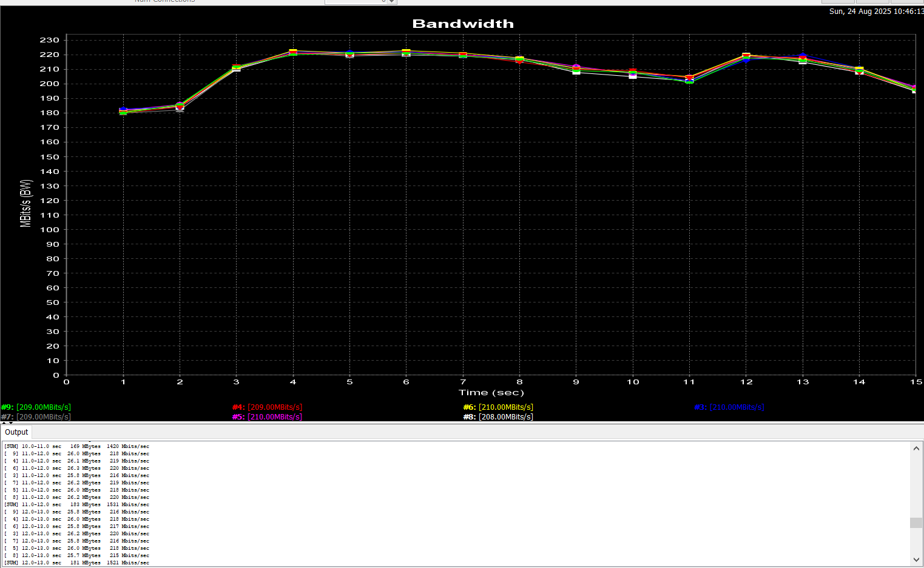Click the stream #9 legend entry
This screenshot has height=568, width=924.
(x=36, y=407)
